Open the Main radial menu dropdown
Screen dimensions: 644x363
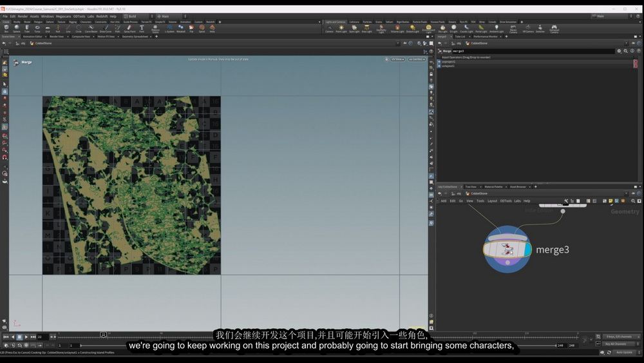[x=172, y=17]
